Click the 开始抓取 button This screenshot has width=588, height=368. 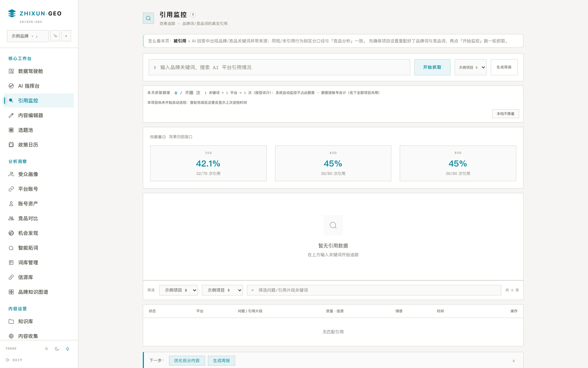click(x=432, y=67)
